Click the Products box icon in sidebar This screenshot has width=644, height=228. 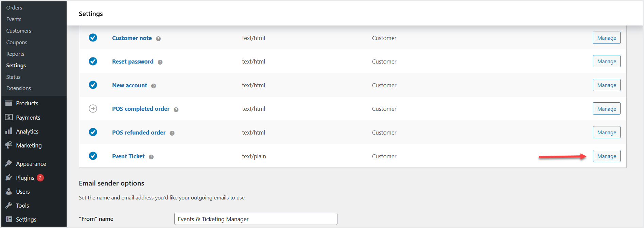click(x=9, y=103)
